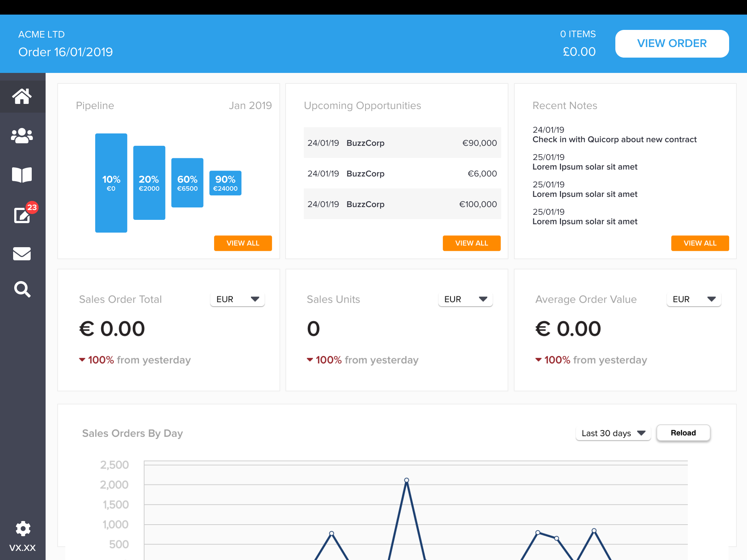Click the '0 ITEMS' order summary
This screenshot has height=560, width=747.
tap(578, 34)
